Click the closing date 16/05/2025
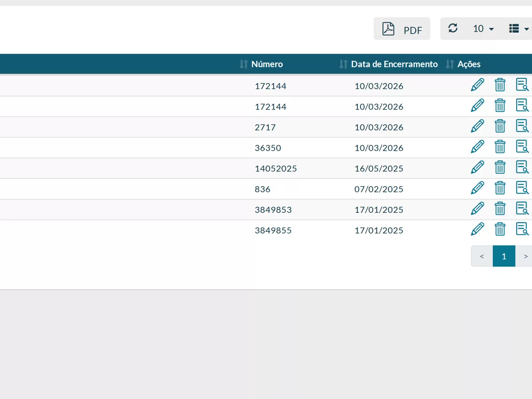532x399 pixels. click(379, 168)
